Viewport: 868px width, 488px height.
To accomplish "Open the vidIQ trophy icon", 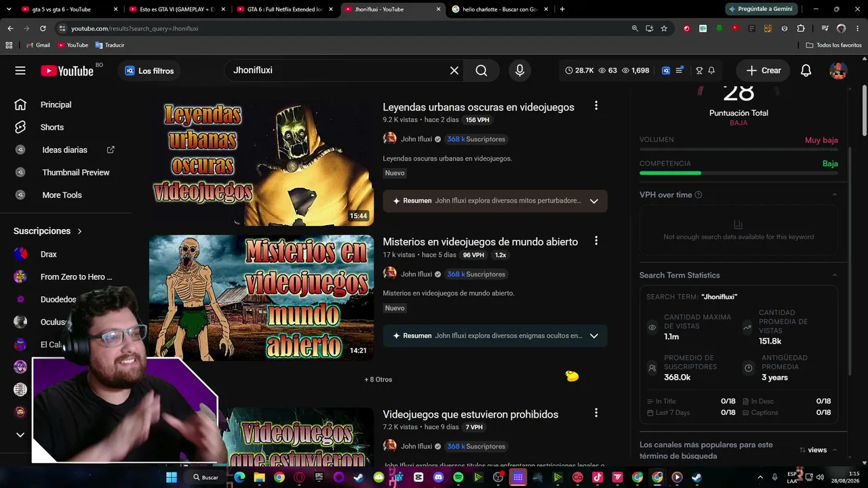I will [x=699, y=70].
